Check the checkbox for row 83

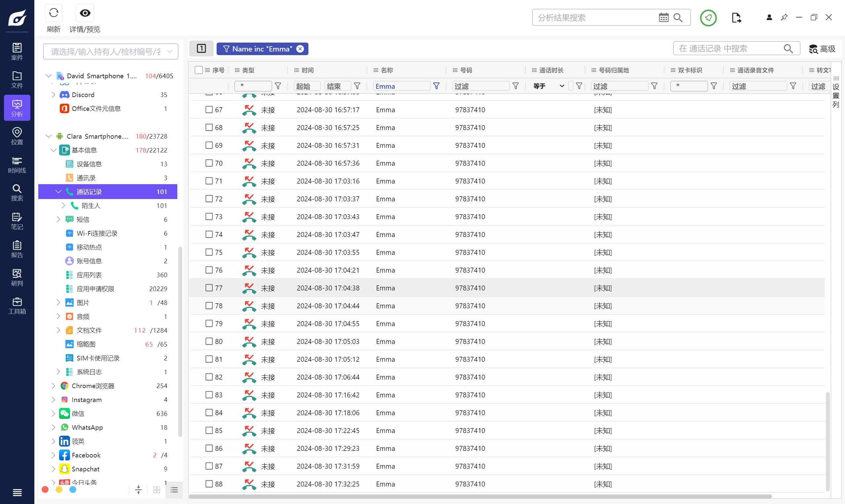coord(209,395)
